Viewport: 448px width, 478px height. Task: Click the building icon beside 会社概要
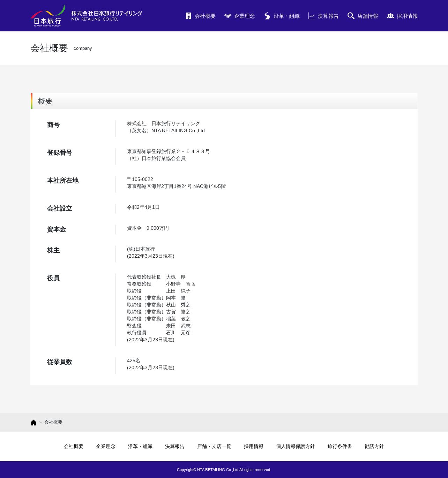tap(188, 16)
